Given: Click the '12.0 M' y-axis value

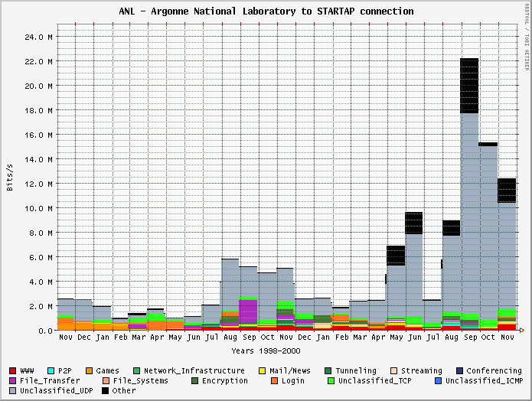Looking at the screenshot, I should point(38,184).
